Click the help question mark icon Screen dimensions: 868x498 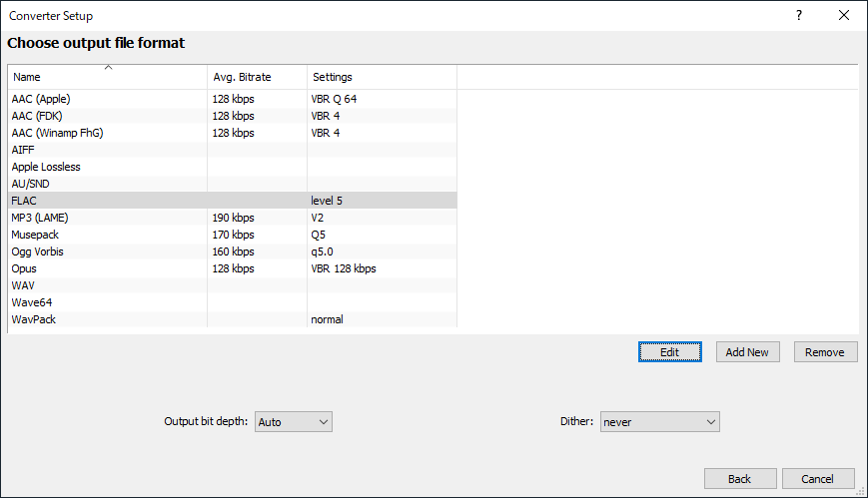[799, 15]
